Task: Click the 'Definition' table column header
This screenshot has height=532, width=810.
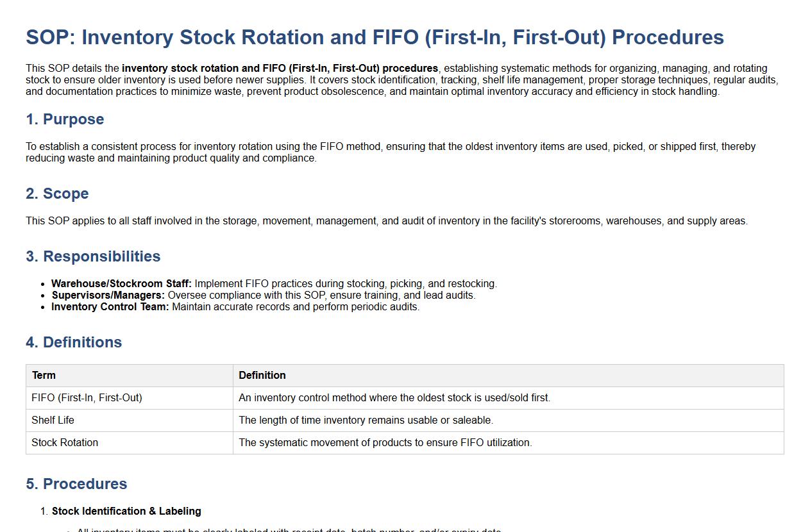Action: 262,376
